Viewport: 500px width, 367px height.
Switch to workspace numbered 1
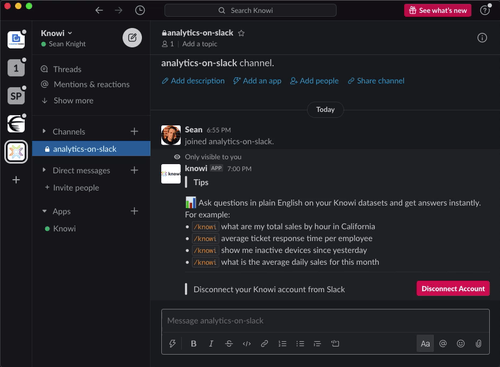(16, 68)
